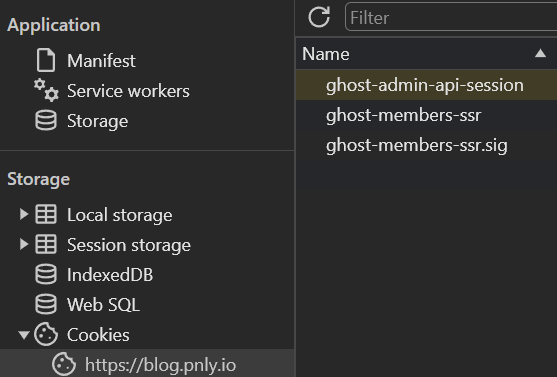
Task: Select Local storage item
Action: coord(120,215)
